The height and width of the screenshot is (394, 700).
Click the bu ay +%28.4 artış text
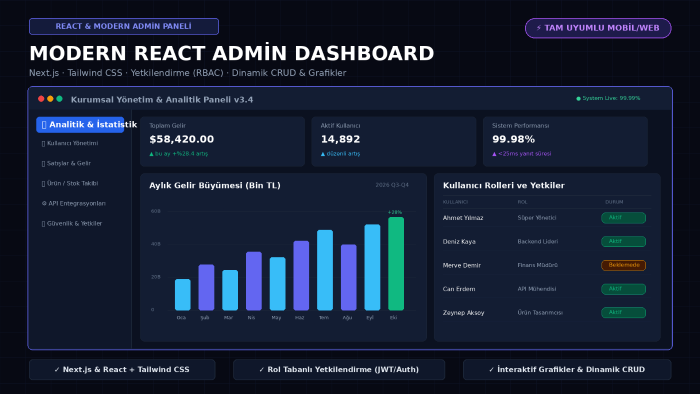(179, 153)
